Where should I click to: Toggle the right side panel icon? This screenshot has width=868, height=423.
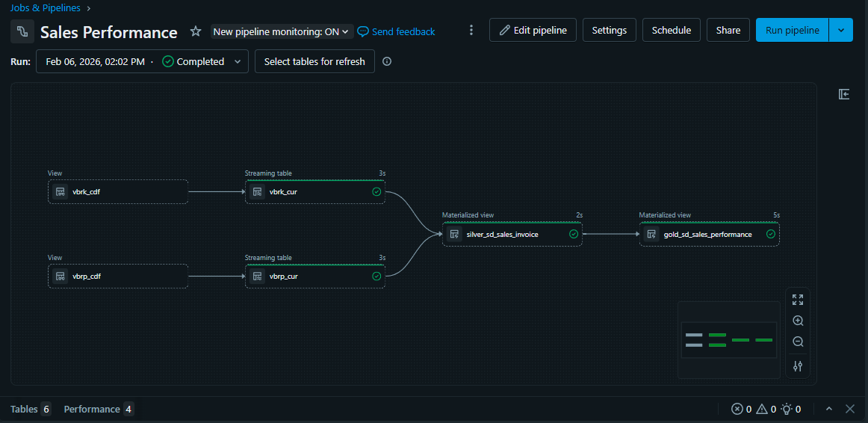[844, 94]
